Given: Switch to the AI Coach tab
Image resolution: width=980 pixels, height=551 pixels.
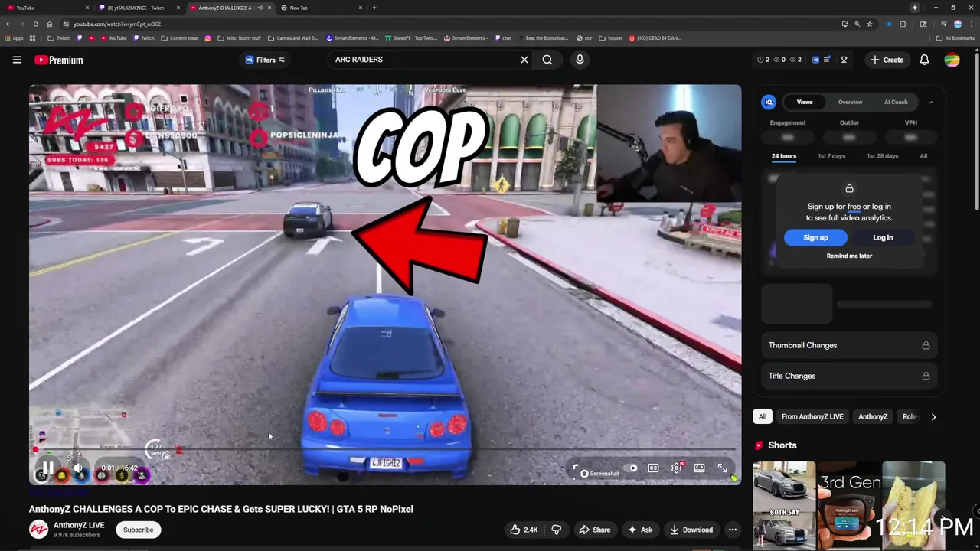Looking at the screenshot, I should click(x=896, y=102).
